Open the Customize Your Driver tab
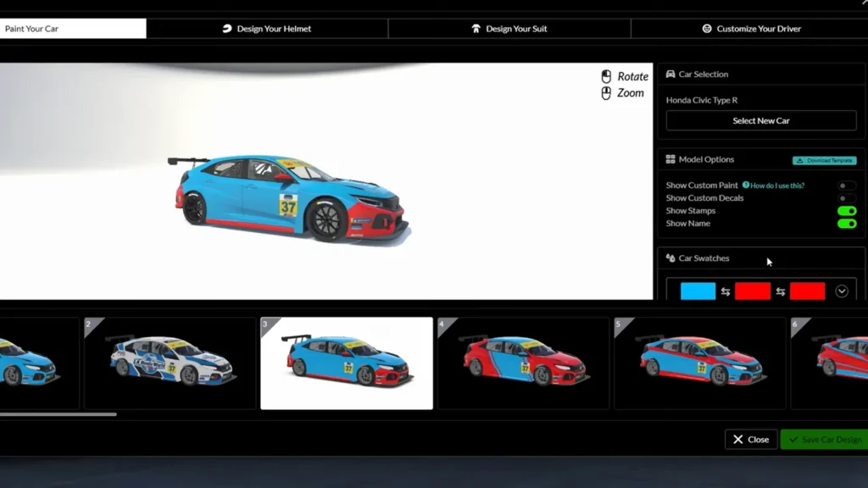Viewport: 868px width, 488px height. tap(751, 29)
